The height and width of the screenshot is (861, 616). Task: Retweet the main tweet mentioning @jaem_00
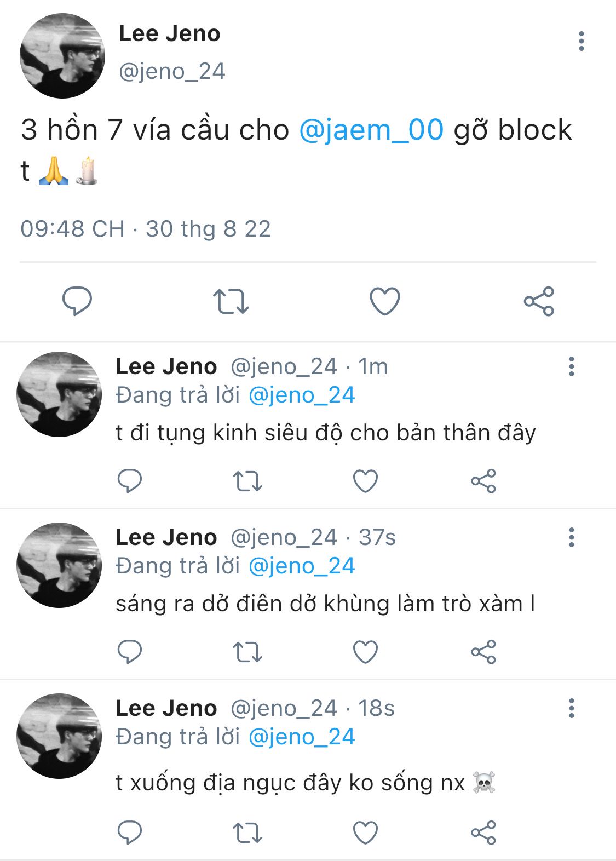click(231, 301)
